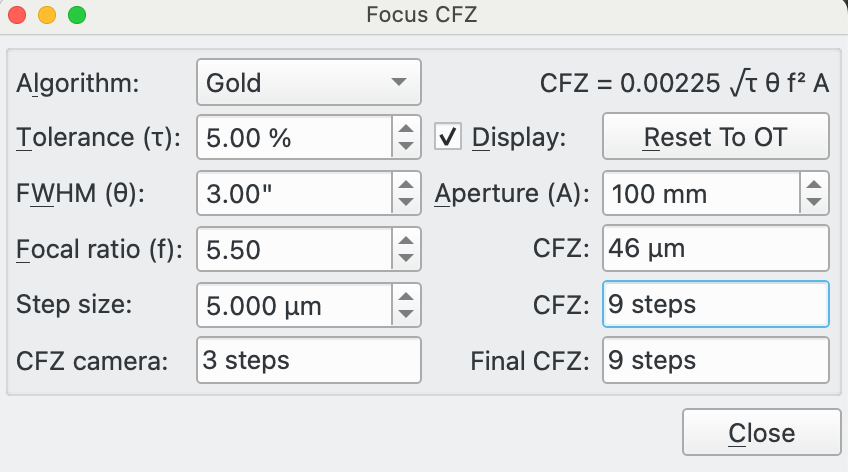This screenshot has width=848, height=472.
Task: Click the Final CFZ 9 steps field
Action: pyautogui.click(x=715, y=360)
